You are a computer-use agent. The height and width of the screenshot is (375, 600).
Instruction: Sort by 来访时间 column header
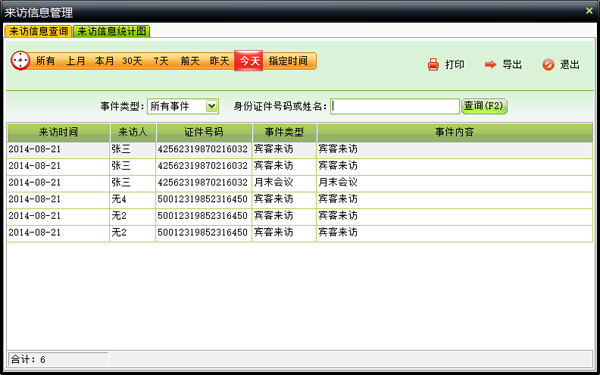click(x=58, y=132)
